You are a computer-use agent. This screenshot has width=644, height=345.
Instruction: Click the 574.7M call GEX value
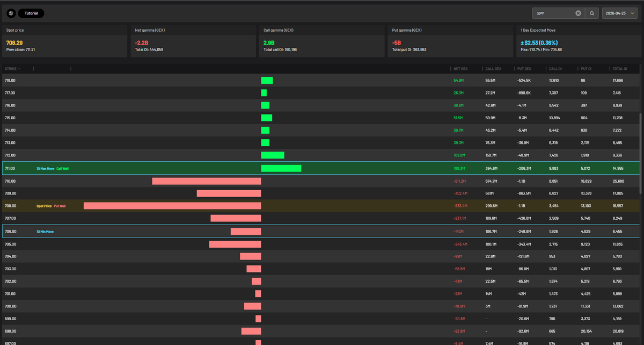[x=492, y=181]
